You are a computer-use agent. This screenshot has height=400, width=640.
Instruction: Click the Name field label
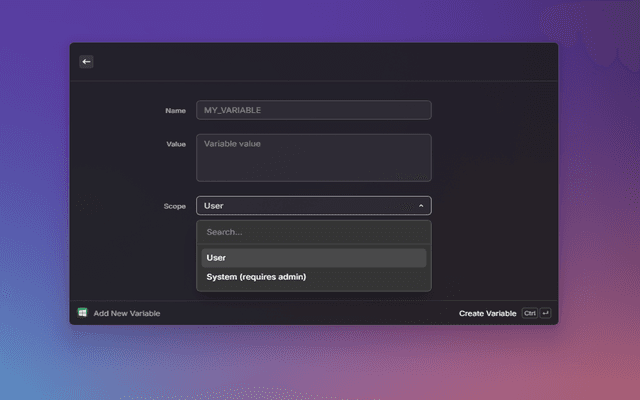click(x=175, y=110)
